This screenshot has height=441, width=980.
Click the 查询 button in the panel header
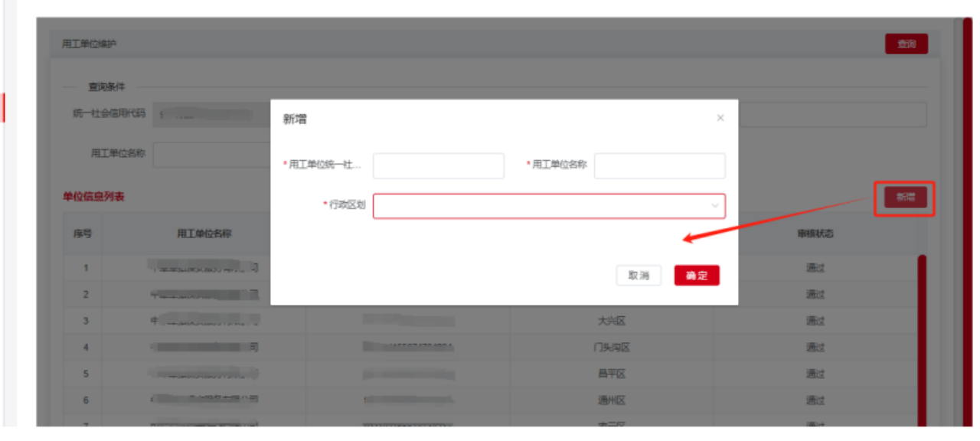[906, 44]
